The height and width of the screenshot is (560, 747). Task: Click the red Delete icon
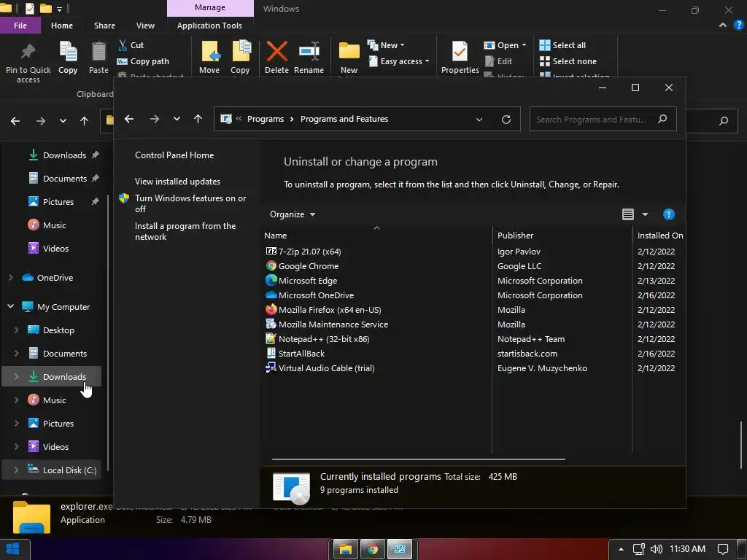(x=276, y=52)
